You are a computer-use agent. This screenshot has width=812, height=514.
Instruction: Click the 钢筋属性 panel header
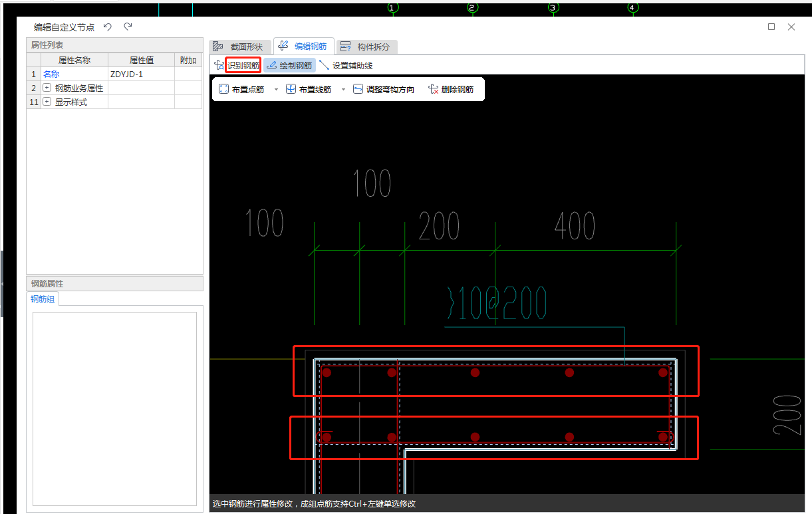tap(114, 283)
